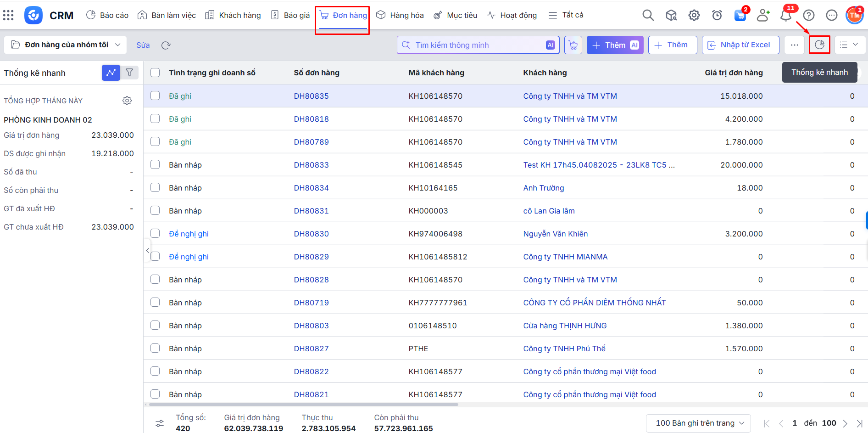This screenshot has width=868, height=433.
Task: Click the refresh icon next to Sửa
Action: coord(166,45)
